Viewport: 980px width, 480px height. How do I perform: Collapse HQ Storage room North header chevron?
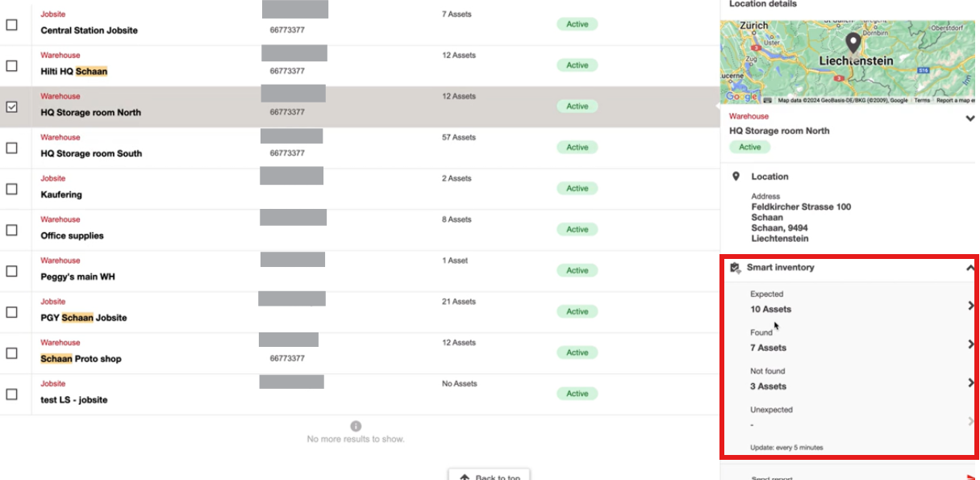pos(970,119)
